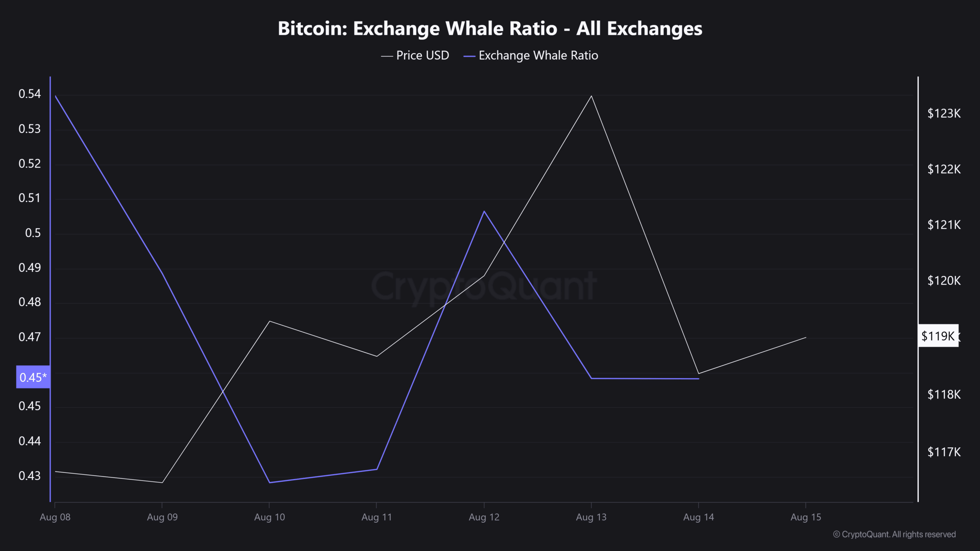Click the white $119K current price badge

point(938,336)
